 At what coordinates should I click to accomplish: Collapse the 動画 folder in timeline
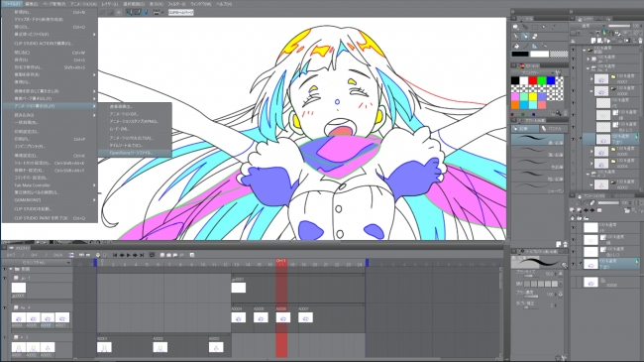(11, 269)
